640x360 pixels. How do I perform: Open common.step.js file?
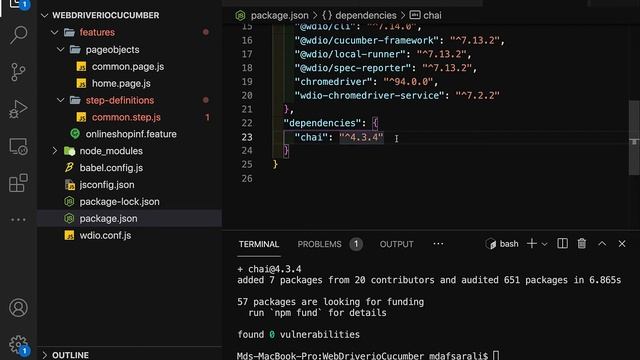point(126,117)
